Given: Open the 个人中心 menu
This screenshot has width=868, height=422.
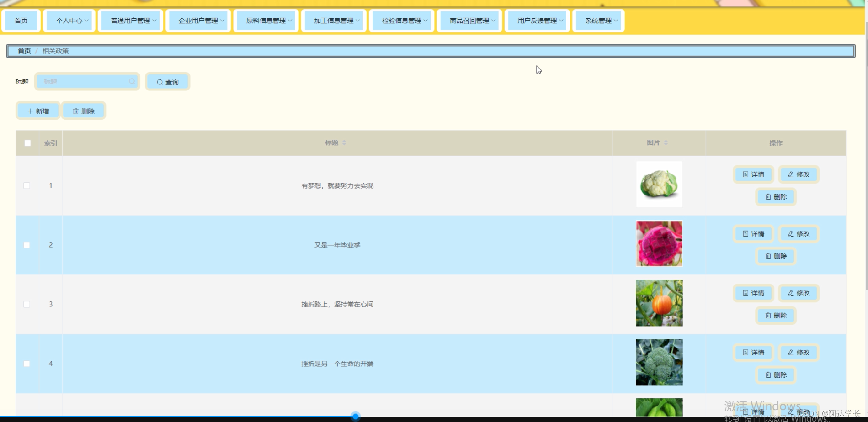Looking at the screenshot, I should tap(69, 20).
